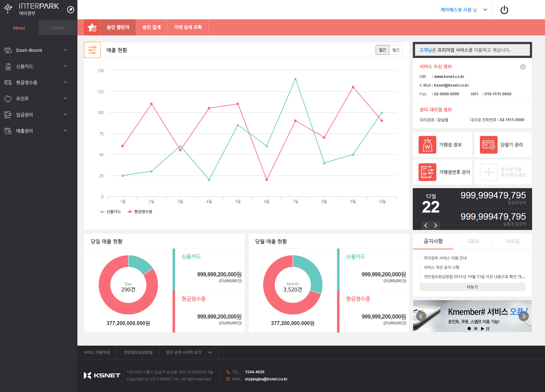Click the Kmember# 서비스 banner image
This screenshot has width=545, height=392.
(x=472, y=316)
